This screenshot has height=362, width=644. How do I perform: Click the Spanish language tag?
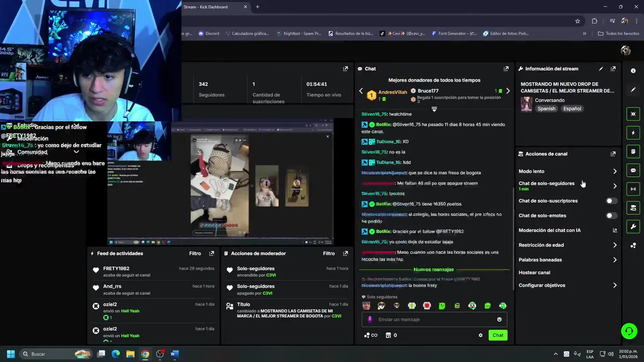tap(546, 109)
